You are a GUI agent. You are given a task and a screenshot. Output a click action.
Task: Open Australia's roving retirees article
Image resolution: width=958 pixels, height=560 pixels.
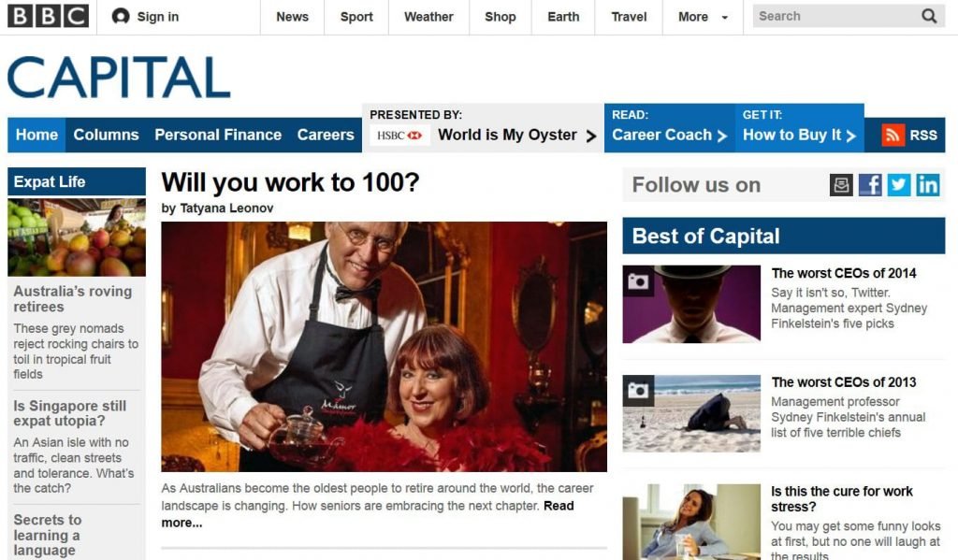coord(73,298)
